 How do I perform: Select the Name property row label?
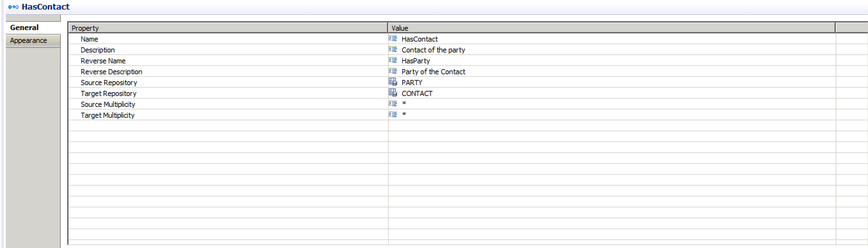click(89, 39)
